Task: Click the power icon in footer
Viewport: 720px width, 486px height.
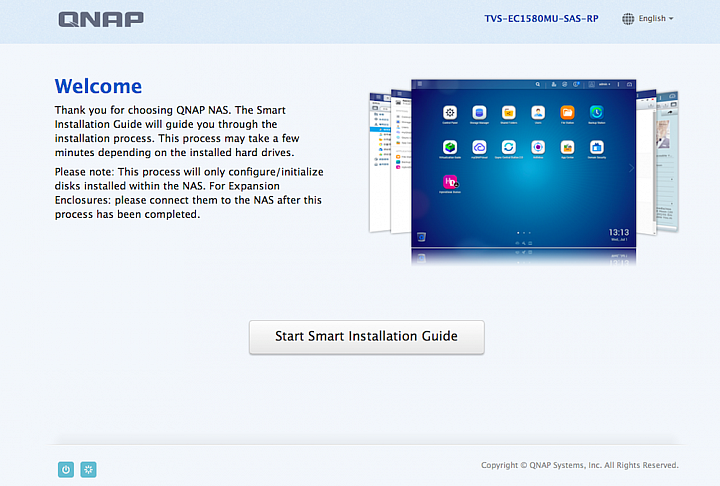Action: point(66,469)
